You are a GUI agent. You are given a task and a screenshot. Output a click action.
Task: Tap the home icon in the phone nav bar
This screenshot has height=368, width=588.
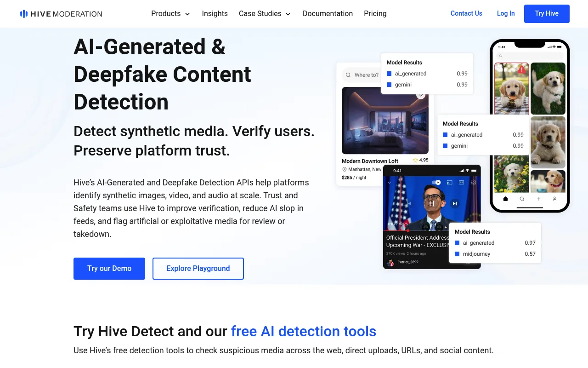pyautogui.click(x=506, y=199)
